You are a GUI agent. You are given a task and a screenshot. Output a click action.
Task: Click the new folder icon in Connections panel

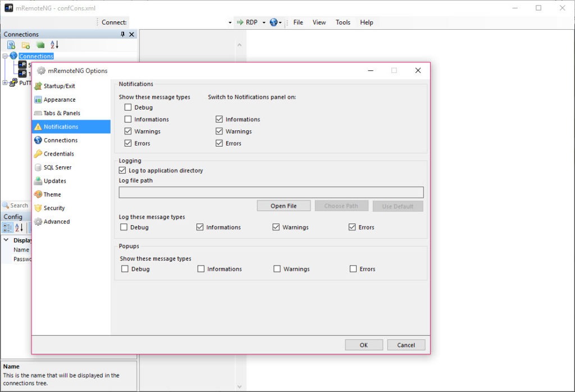tap(26, 45)
